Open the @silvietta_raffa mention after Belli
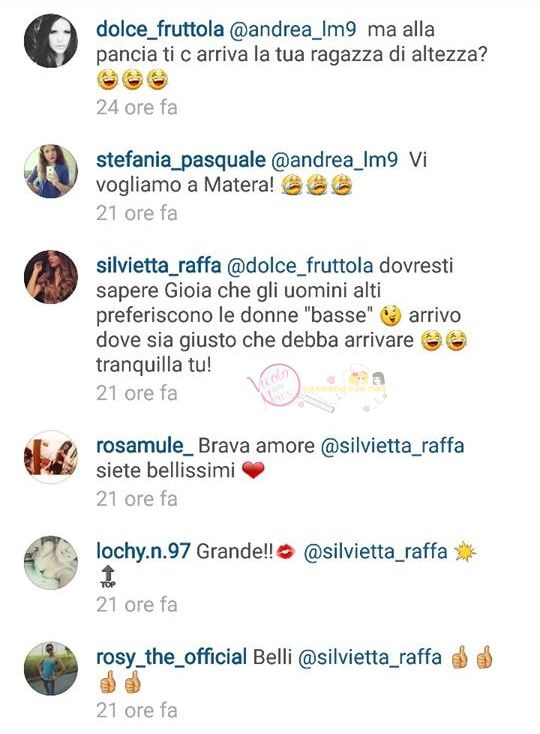Viewport: 540px width, 734px height. point(370,657)
